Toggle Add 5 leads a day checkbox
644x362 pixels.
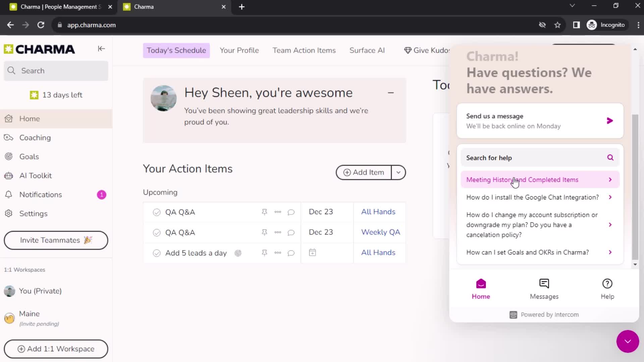[157, 252]
